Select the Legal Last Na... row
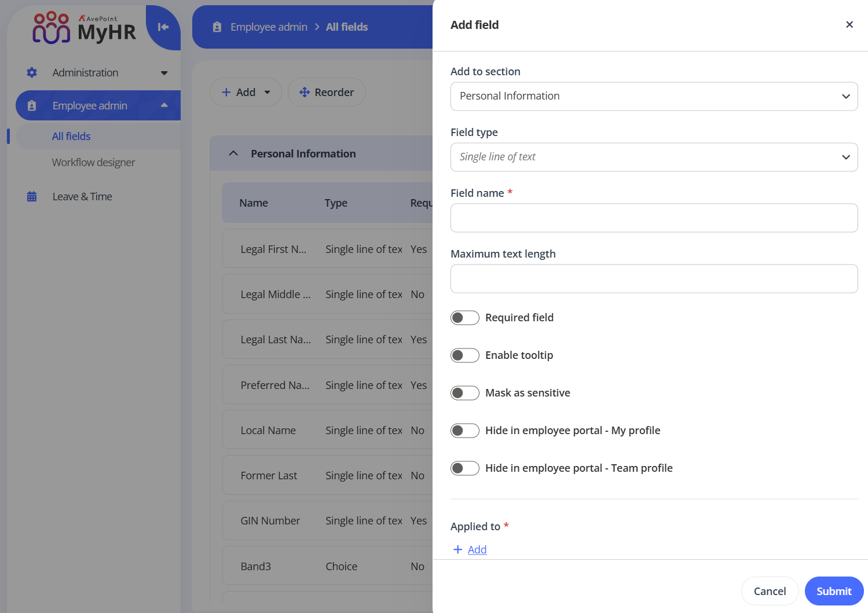868x613 pixels. point(328,339)
